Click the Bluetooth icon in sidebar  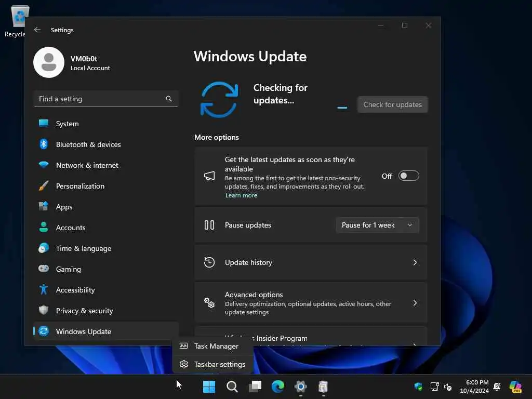pyautogui.click(x=44, y=144)
